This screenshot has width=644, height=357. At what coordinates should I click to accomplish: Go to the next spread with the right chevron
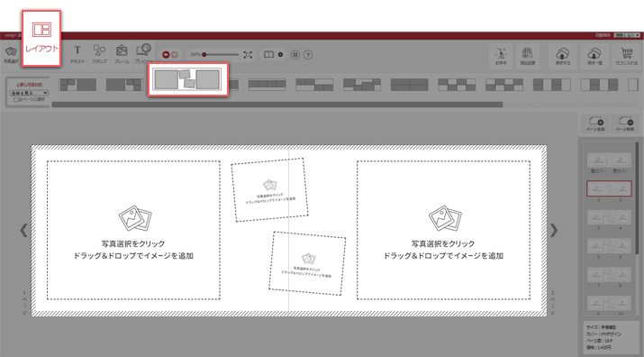(x=554, y=230)
